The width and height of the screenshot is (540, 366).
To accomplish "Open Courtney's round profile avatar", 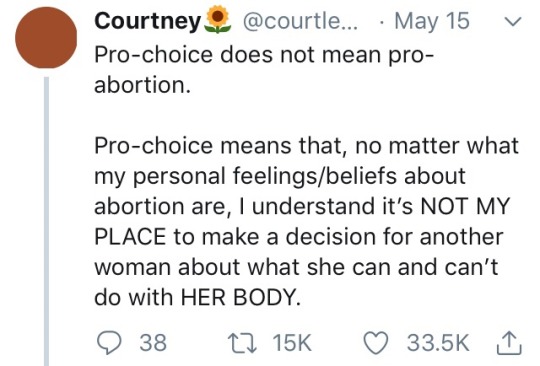I will pyautogui.click(x=46, y=38).
